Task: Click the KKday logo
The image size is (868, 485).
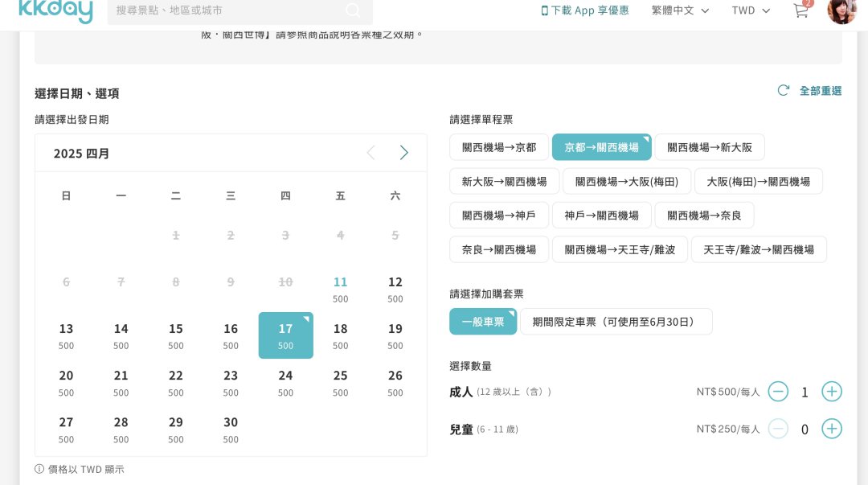Action: 55,11
